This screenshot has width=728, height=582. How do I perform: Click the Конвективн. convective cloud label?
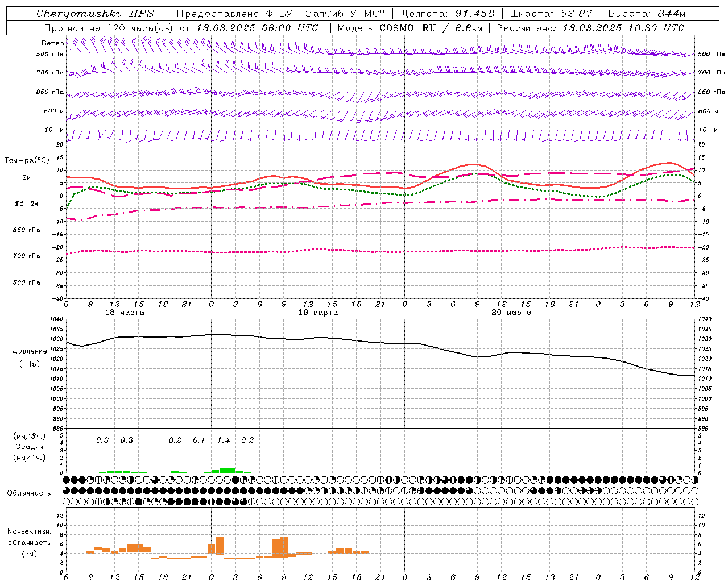[29, 531]
